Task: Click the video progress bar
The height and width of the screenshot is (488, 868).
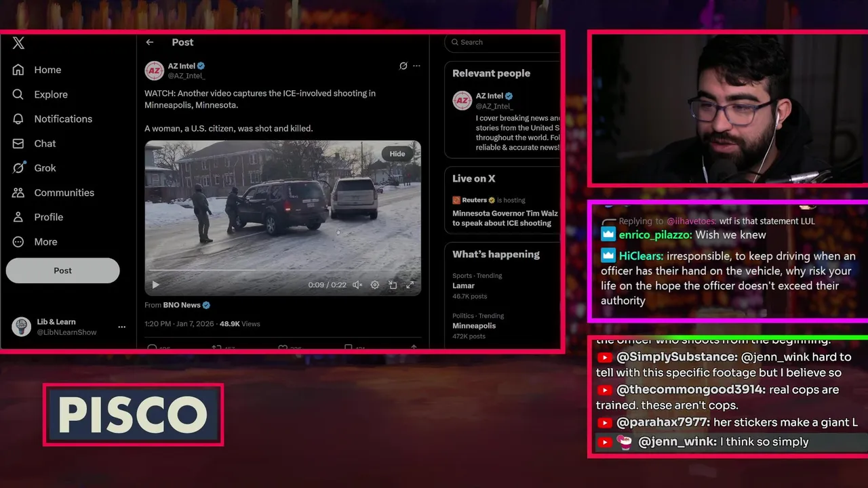Action: [x=283, y=270]
